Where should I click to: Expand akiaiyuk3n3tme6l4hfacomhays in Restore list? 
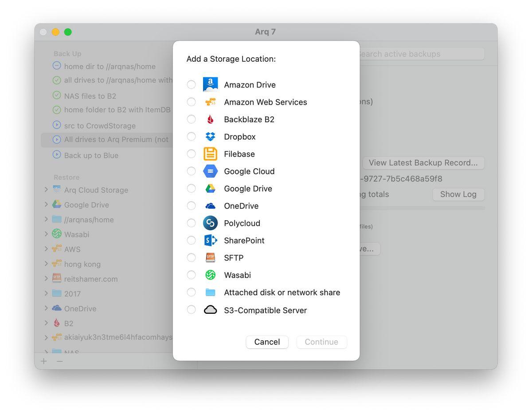[46, 337]
